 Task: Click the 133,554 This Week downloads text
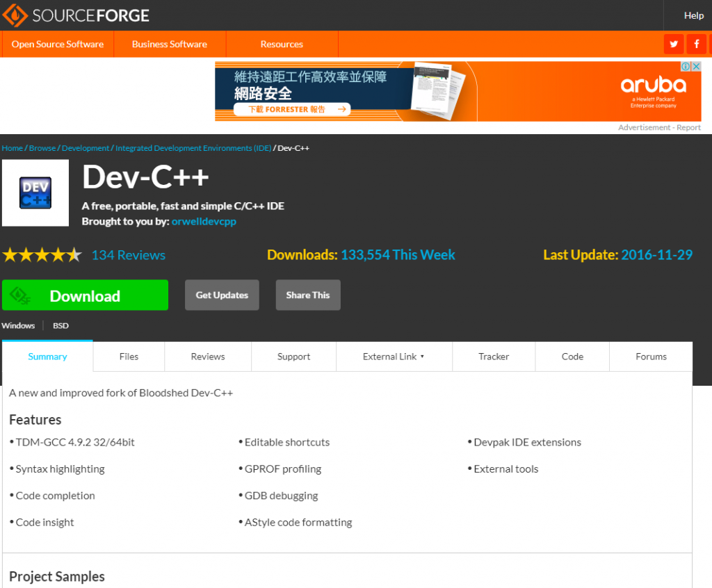coord(398,254)
